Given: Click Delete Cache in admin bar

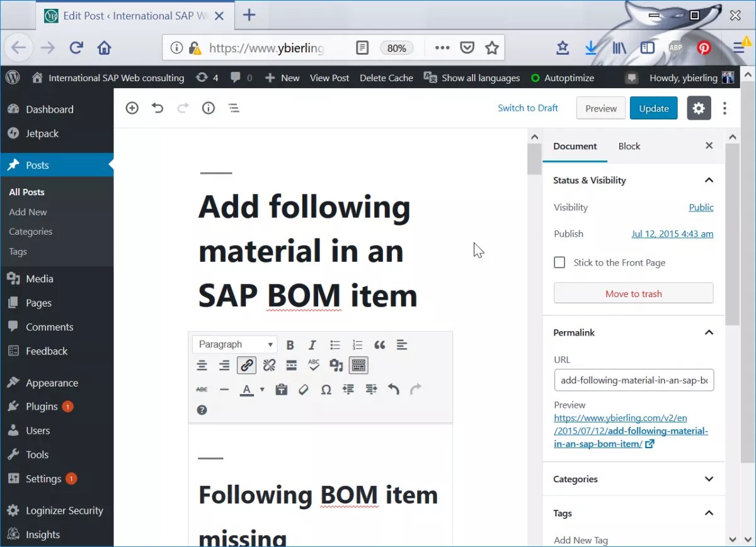Looking at the screenshot, I should (386, 78).
